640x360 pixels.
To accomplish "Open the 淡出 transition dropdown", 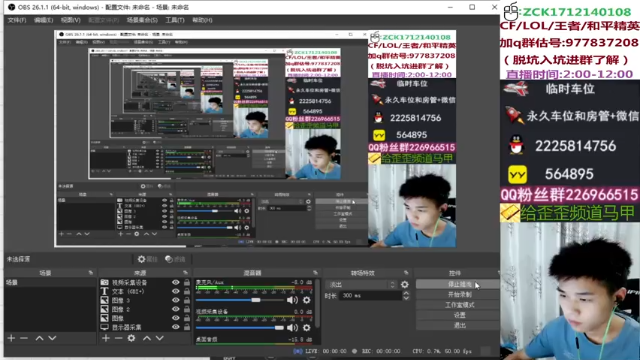I will click(x=361, y=284).
